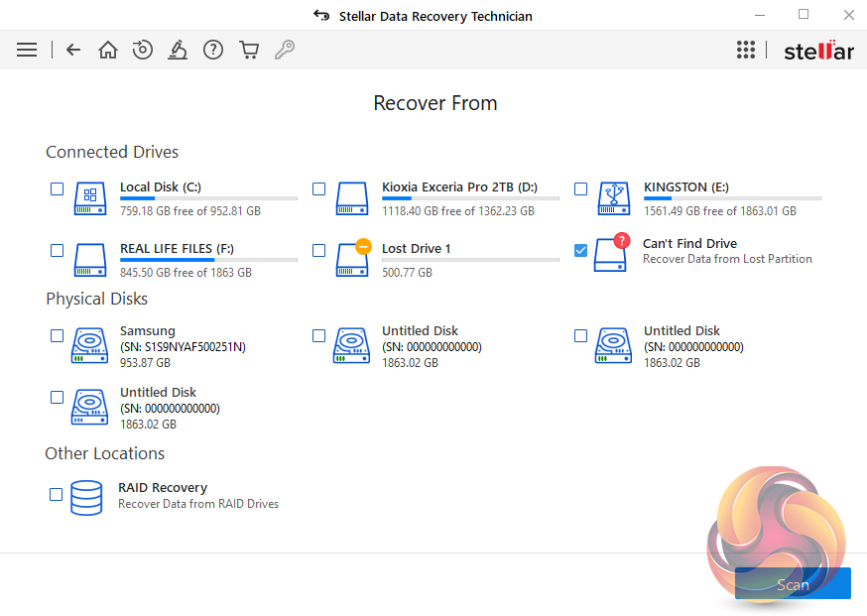Open the nine-dot apps grid icon
This screenshot has height=616, width=867.
coord(746,50)
